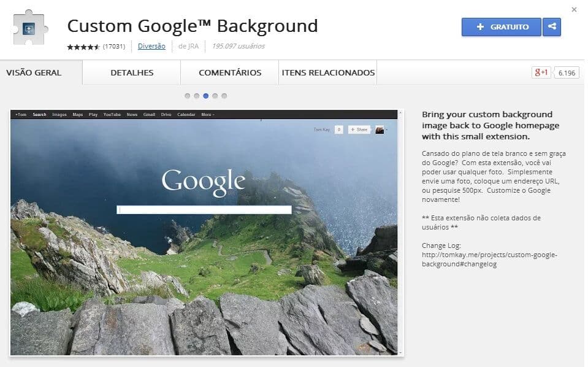The image size is (588, 367).
Task: Click the share icon beside the GRATUITO button
Action: (x=551, y=27)
